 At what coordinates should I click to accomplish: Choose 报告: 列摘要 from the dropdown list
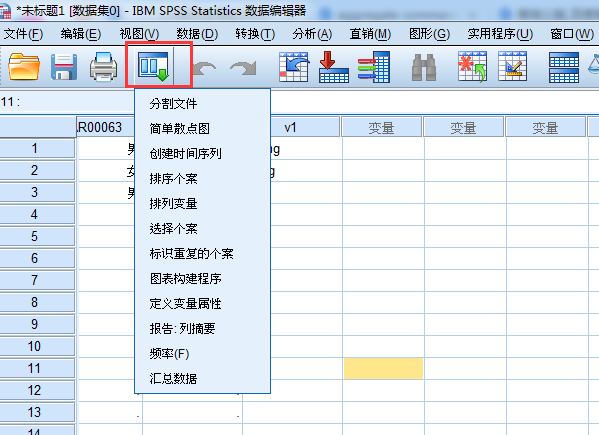pos(202,329)
